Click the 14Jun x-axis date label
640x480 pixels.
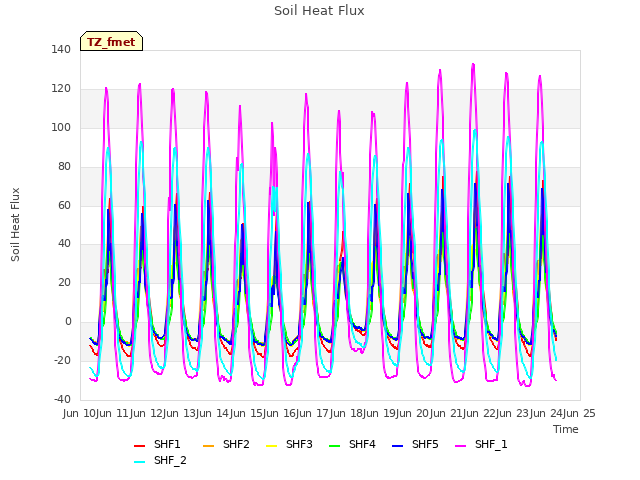tap(231, 413)
